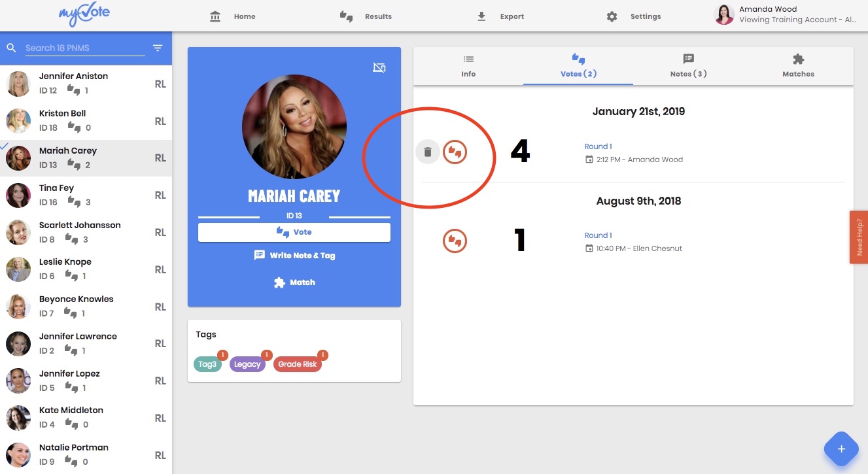The width and height of the screenshot is (868, 474).
Task: Click the Grade Risk tag chip
Action: pyautogui.click(x=298, y=364)
